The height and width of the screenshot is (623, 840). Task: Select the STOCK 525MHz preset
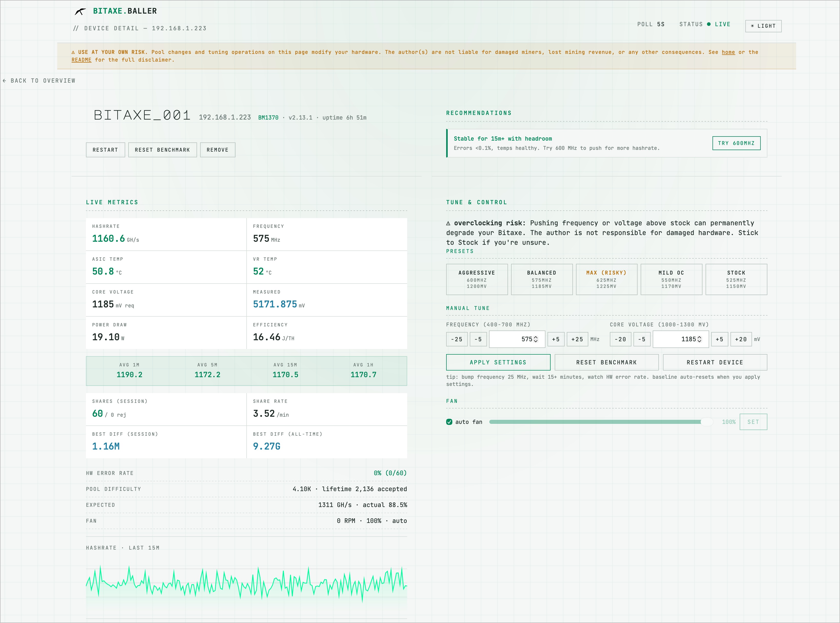click(x=736, y=279)
